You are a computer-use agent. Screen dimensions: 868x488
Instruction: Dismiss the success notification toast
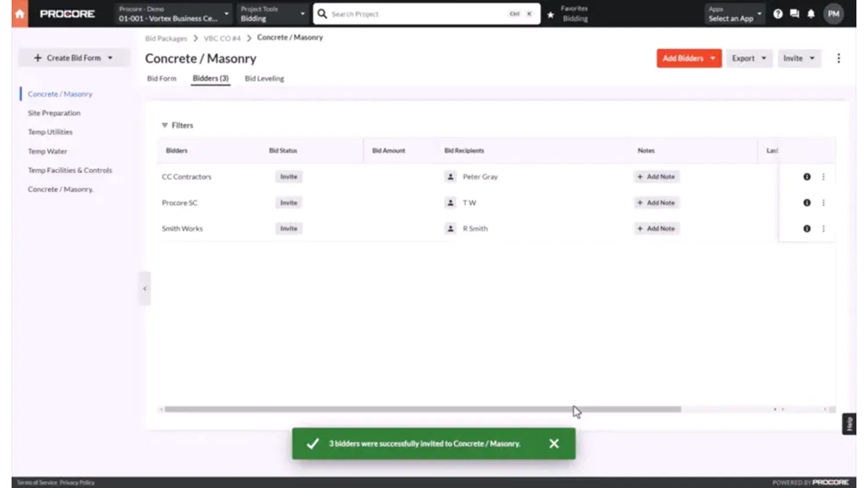[554, 443]
